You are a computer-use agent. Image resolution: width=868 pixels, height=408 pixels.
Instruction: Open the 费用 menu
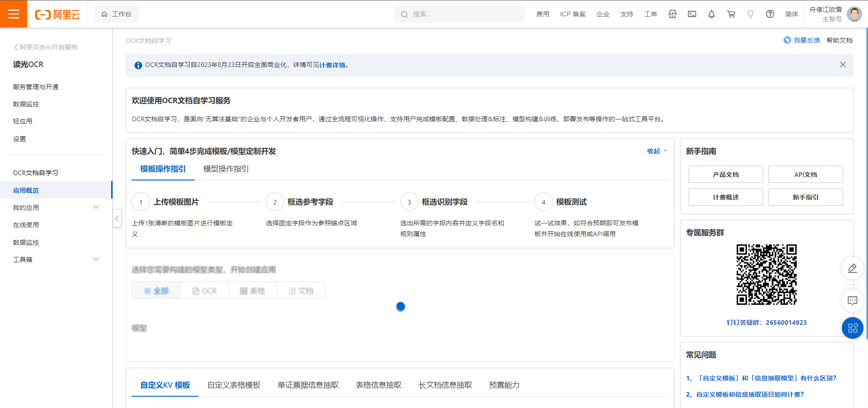(543, 14)
